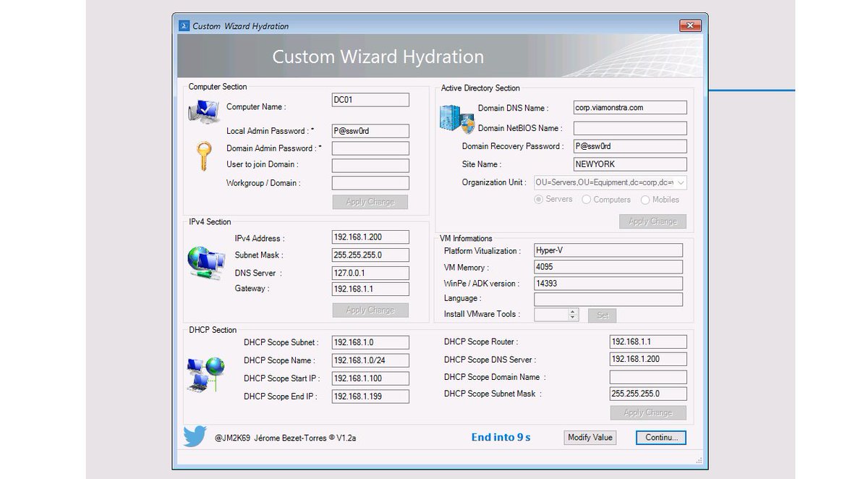Click the DHCP Scope End IP field
Image resolution: width=868 pixels, height=479 pixels.
pos(370,397)
